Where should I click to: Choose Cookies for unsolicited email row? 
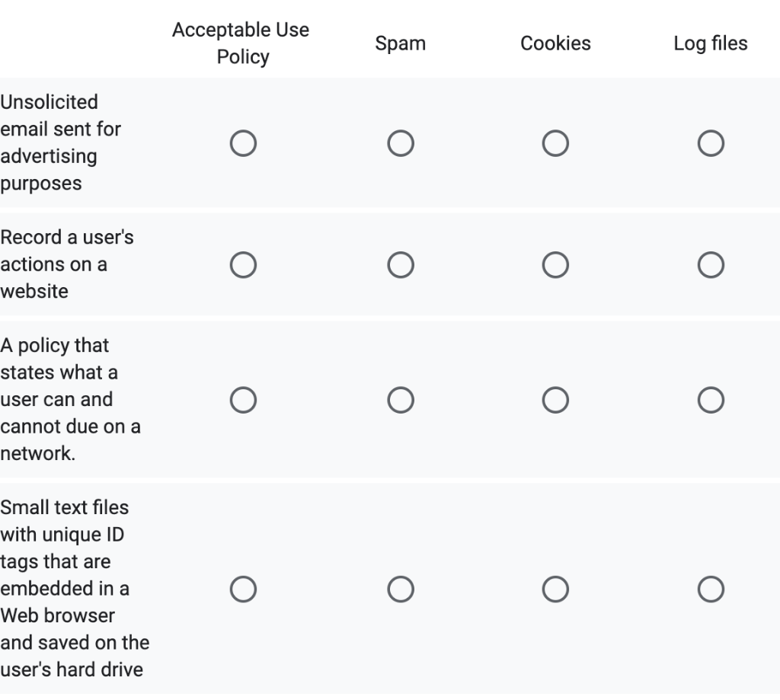555,142
